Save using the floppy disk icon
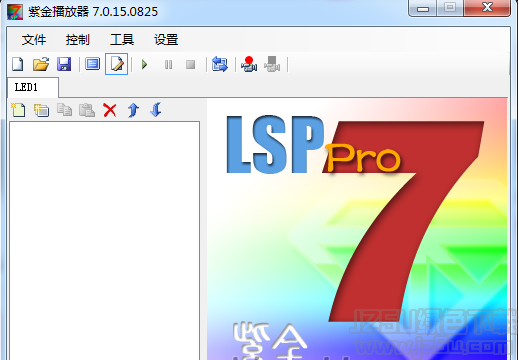Screen dimensions: 519x360 pos(64,64)
